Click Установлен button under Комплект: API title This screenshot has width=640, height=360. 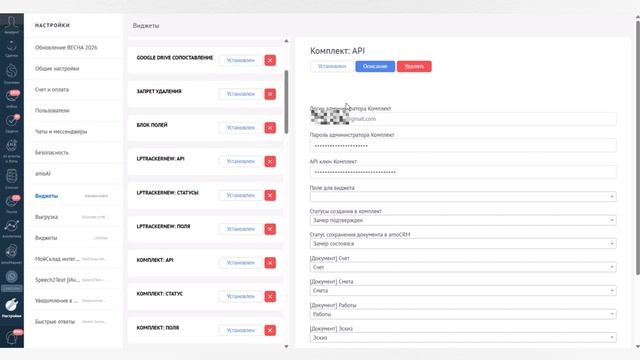tap(331, 67)
